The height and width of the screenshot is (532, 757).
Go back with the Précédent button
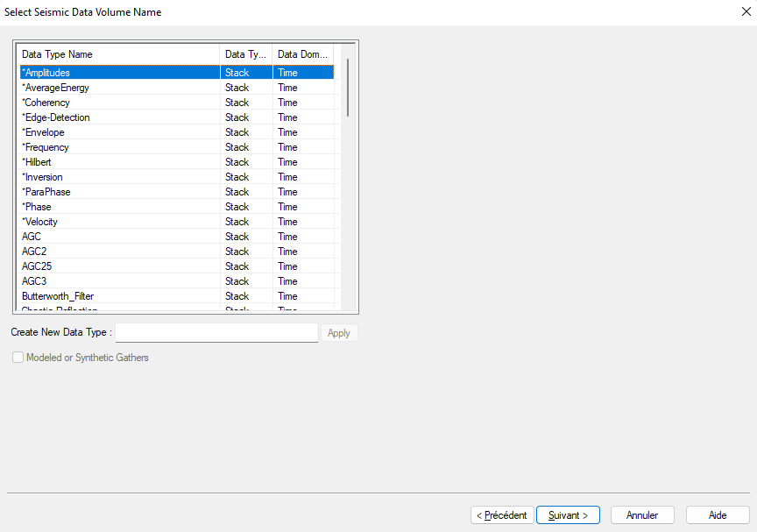click(x=502, y=515)
